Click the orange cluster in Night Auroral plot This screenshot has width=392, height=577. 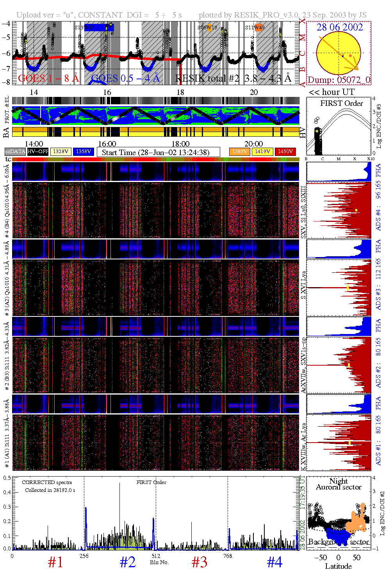point(358,519)
